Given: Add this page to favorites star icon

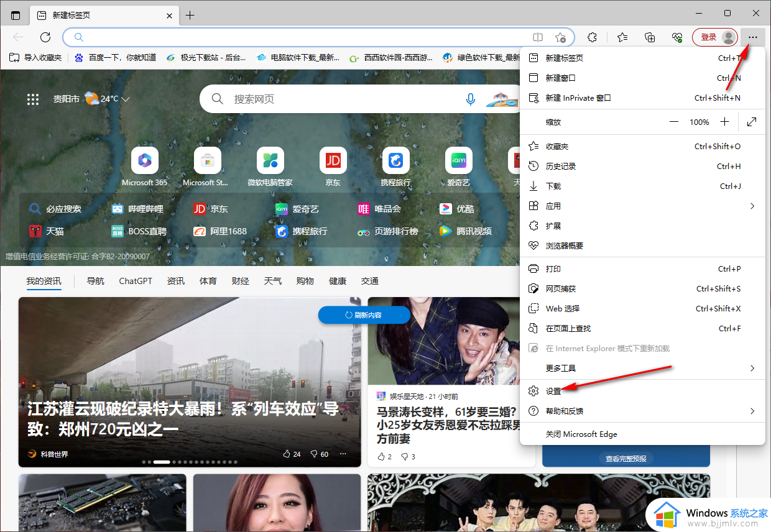Looking at the screenshot, I should click(560, 37).
